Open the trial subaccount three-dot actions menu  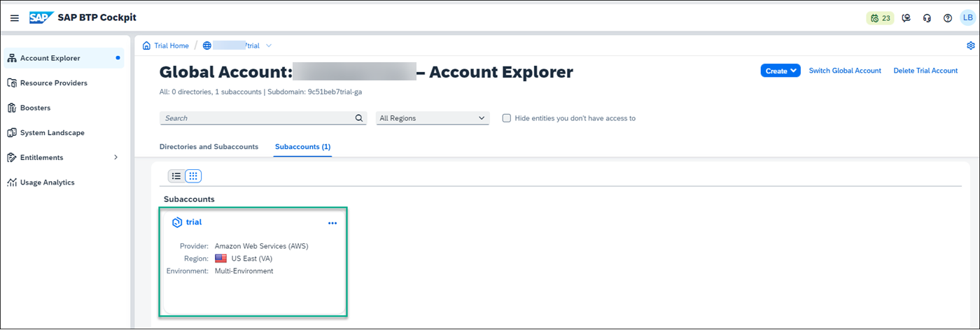[332, 223]
